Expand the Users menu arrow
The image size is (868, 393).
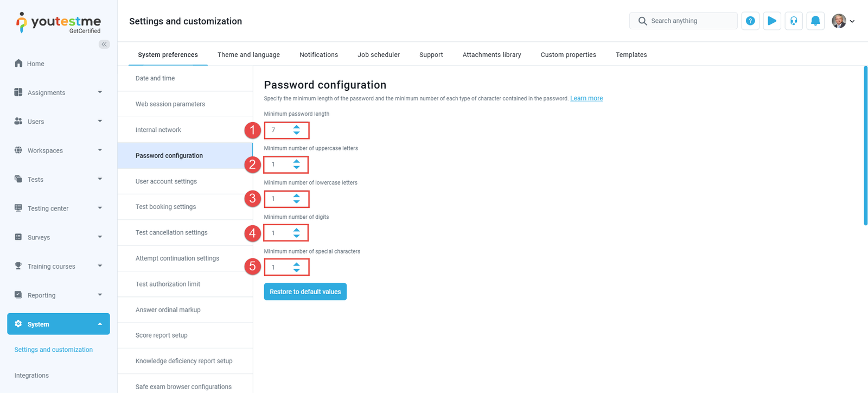click(x=100, y=121)
